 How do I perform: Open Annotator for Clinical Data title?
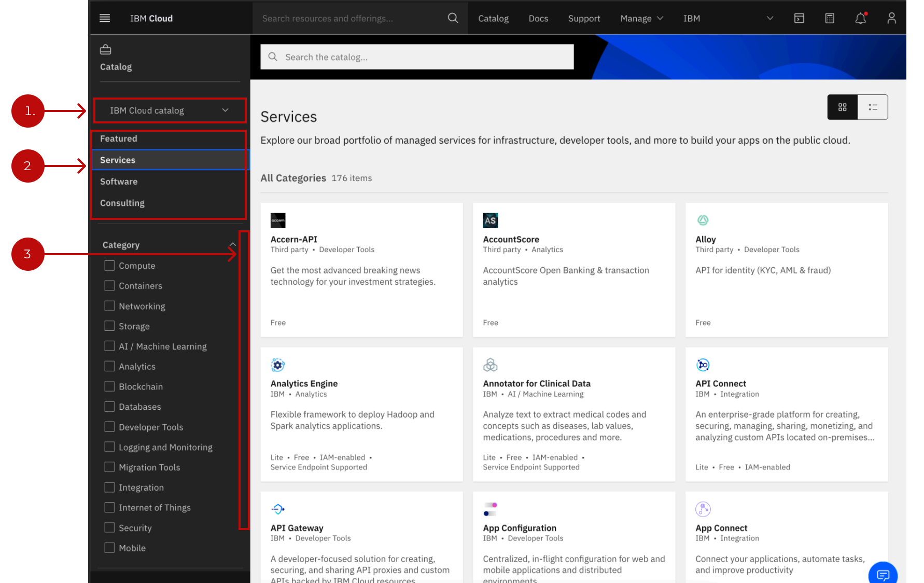click(x=537, y=383)
